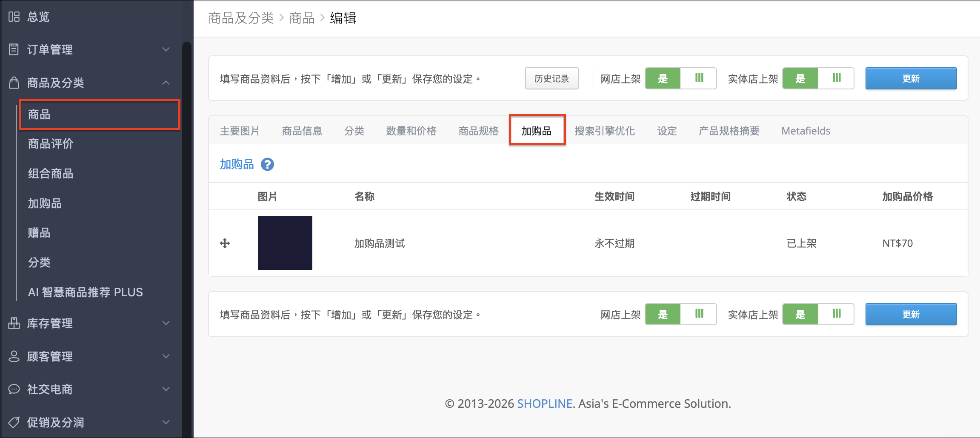Click the overview dashboard icon beside 总览

click(x=14, y=17)
